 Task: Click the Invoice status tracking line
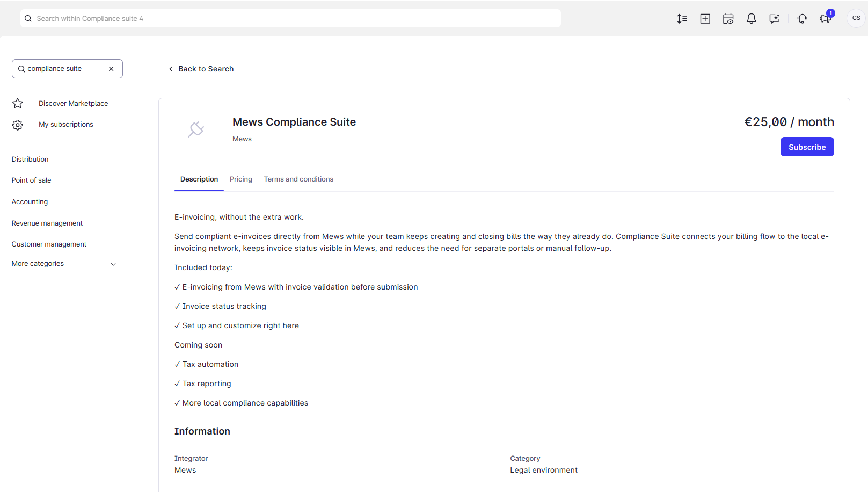pyautogui.click(x=220, y=306)
